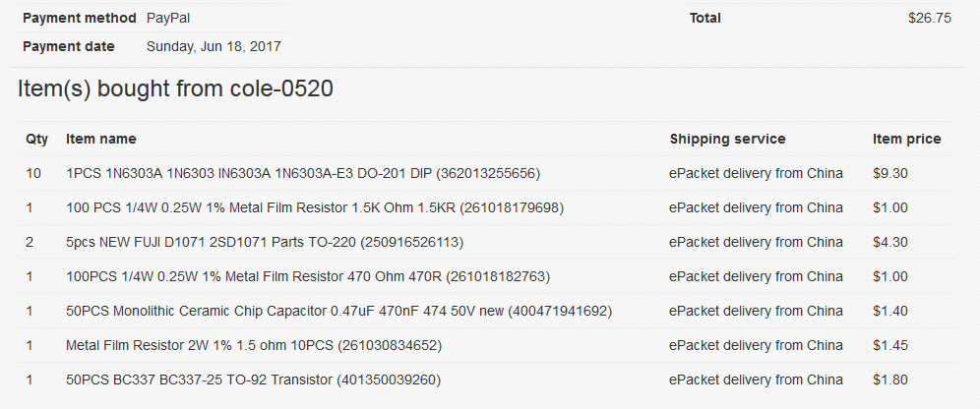Click the Items bought from cole-0520 heading
The width and height of the screenshot is (980, 409).
[175, 88]
